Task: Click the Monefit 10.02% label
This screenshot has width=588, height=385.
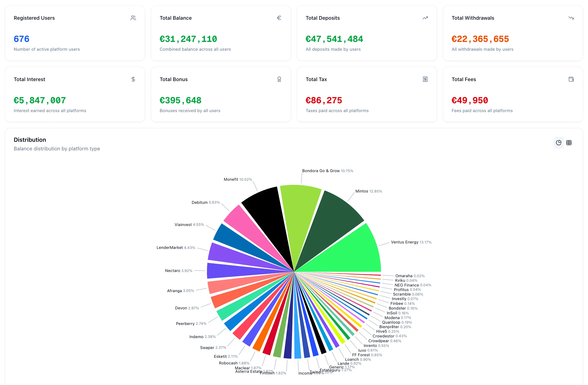Action: click(x=238, y=179)
